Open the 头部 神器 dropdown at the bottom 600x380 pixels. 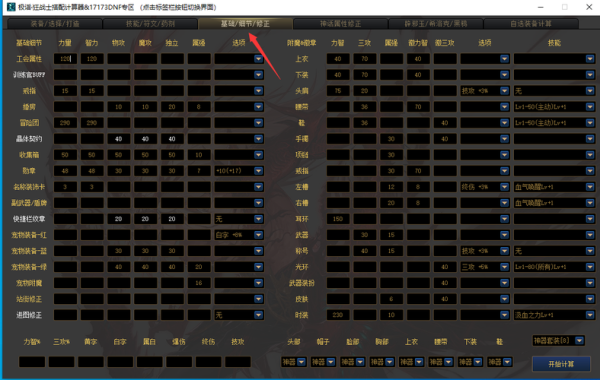click(x=293, y=362)
